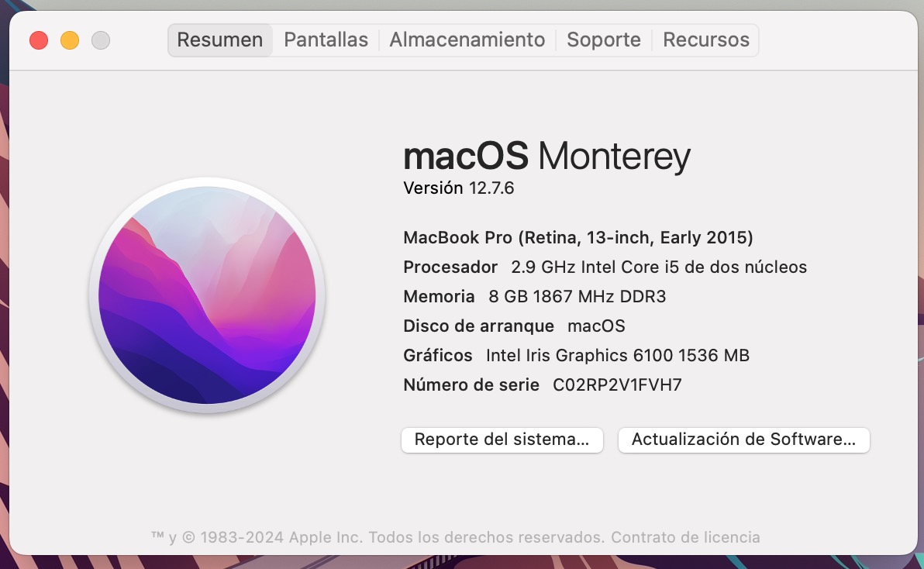This screenshot has width=924, height=569.
Task: Click the Disco de arranque macOS line
Action: pyautogui.click(x=514, y=326)
